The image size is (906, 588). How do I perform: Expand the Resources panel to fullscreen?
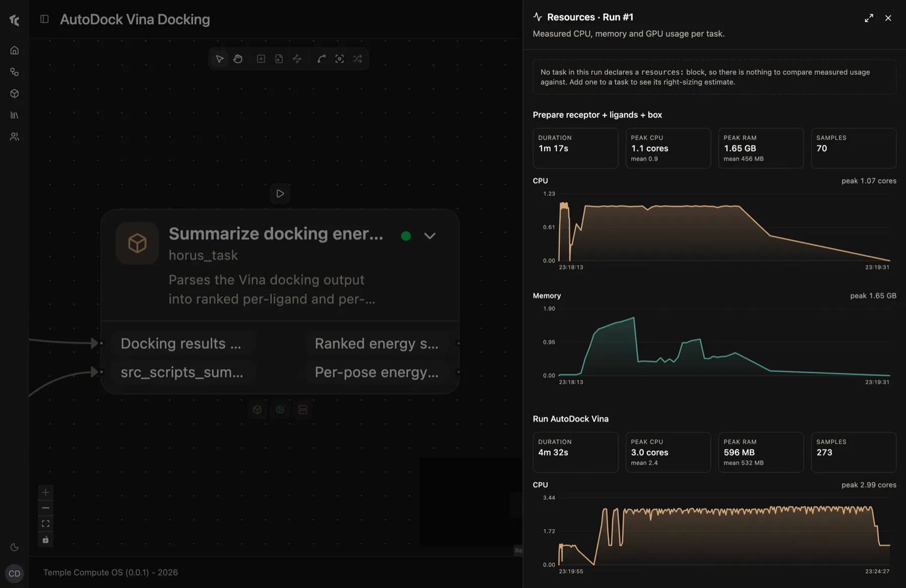click(x=869, y=18)
